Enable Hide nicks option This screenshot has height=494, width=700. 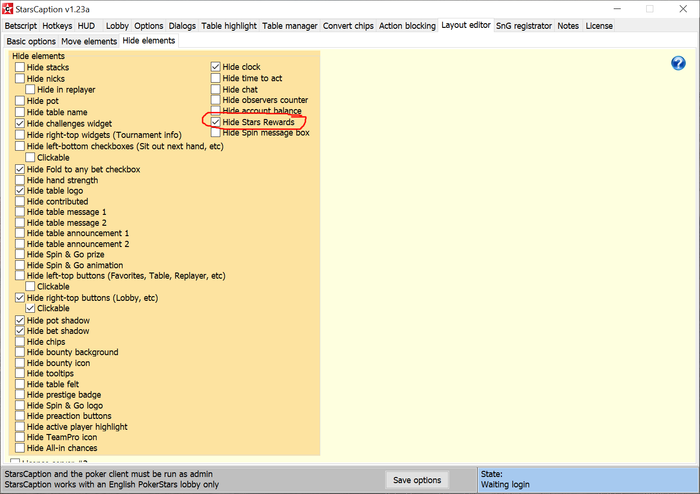20,79
